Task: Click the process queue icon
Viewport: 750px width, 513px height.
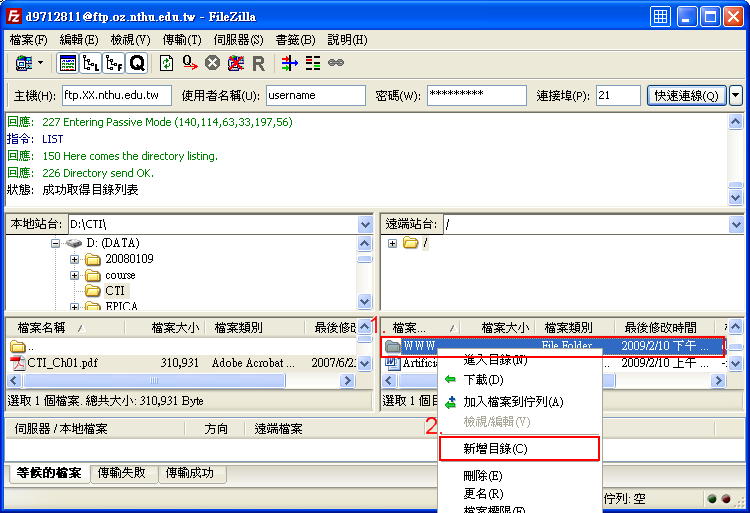Action: point(190,63)
